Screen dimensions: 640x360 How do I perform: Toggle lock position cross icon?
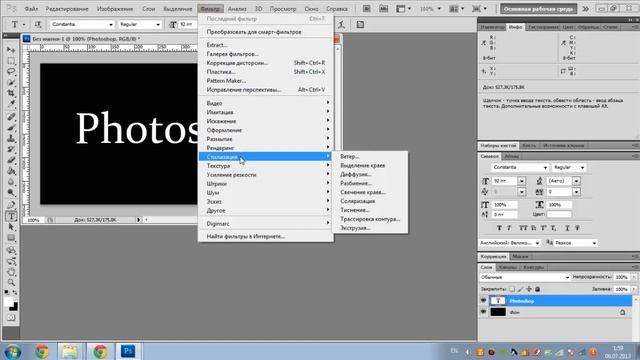[529, 289]
